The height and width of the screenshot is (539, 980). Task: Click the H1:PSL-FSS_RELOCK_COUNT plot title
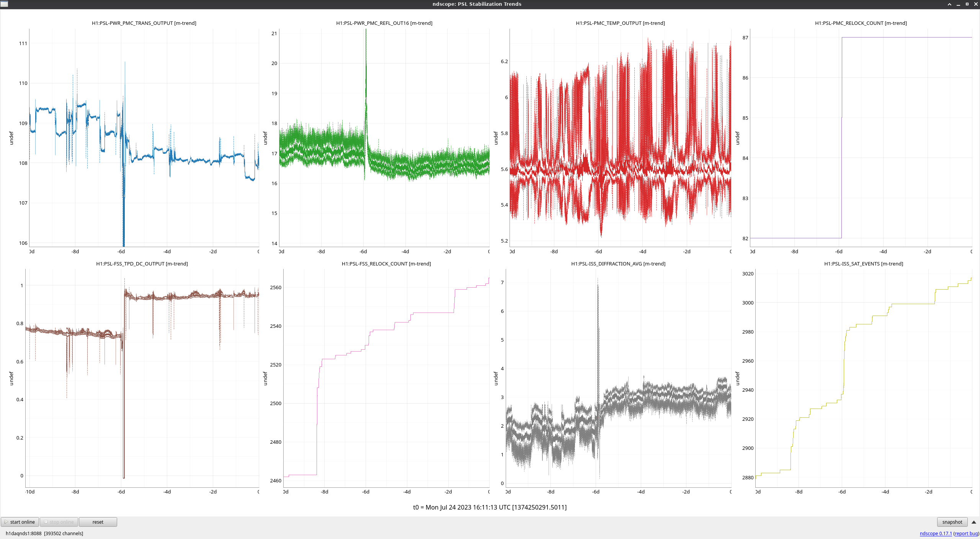[386, 264]
